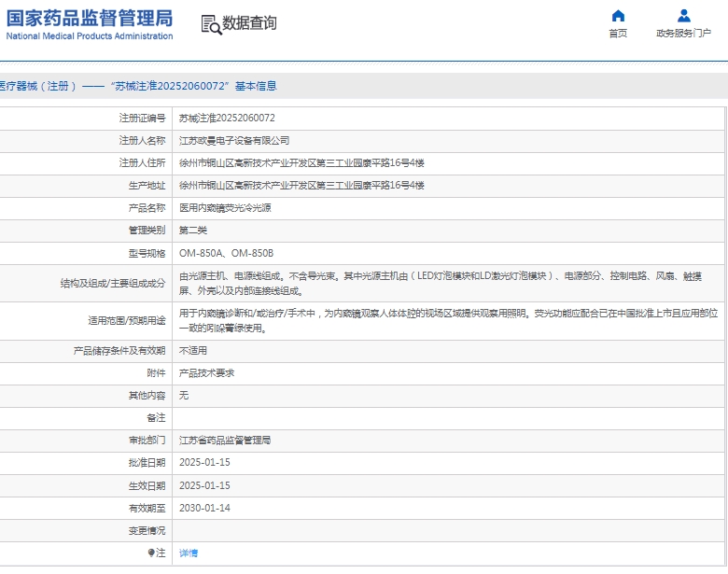Open the 政务服务门户 user icon
Viewport: 728px width, 574px height.
[x=683, y=16]
